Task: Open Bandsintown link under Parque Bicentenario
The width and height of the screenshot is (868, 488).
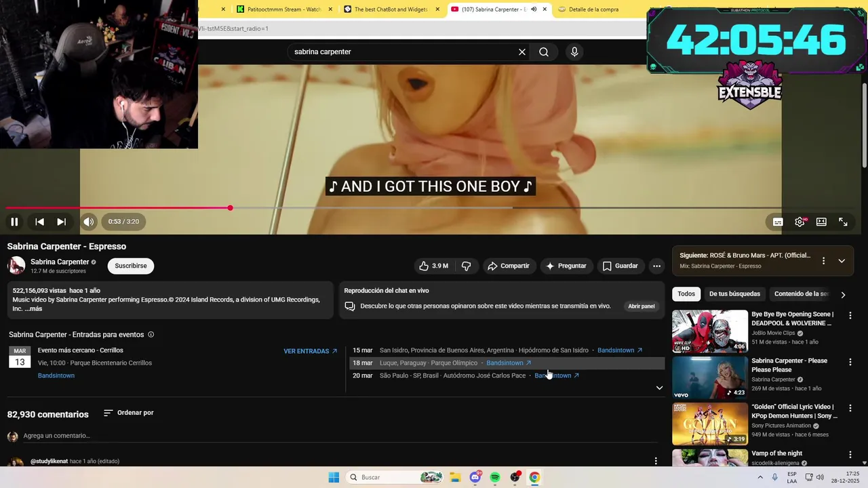Action: [x=56, y=375]
